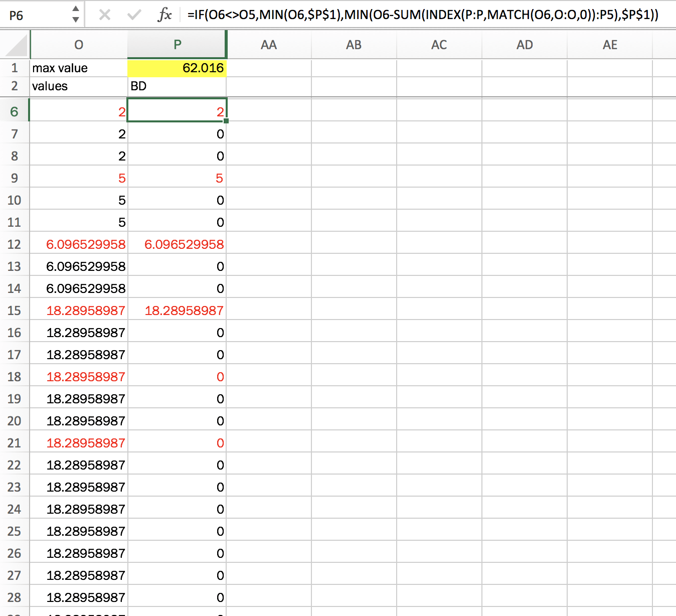Select the cell labeled 'max value'
The image size is (676, 616).
point(78,68)
